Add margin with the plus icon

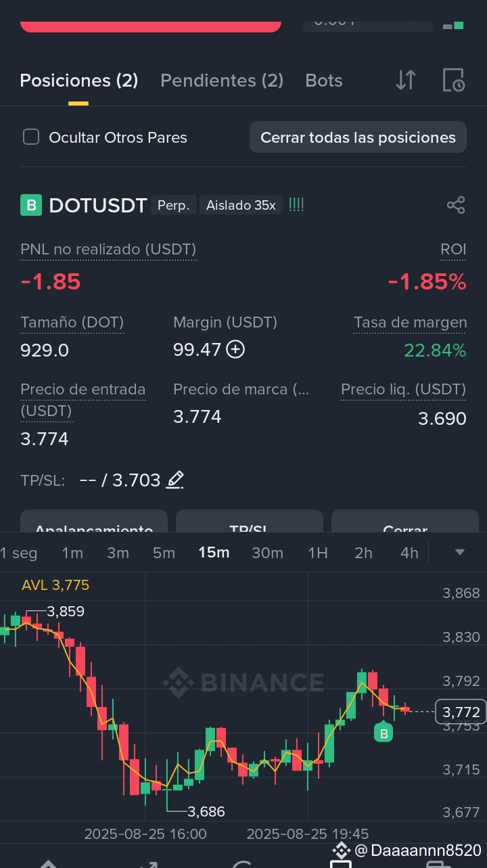click(235, 349)
